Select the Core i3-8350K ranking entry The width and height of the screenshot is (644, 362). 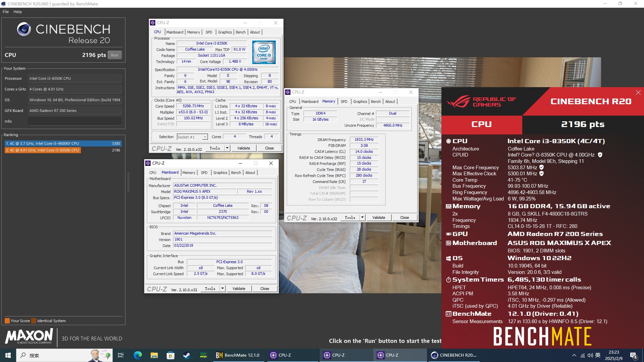tap(63, 150)
